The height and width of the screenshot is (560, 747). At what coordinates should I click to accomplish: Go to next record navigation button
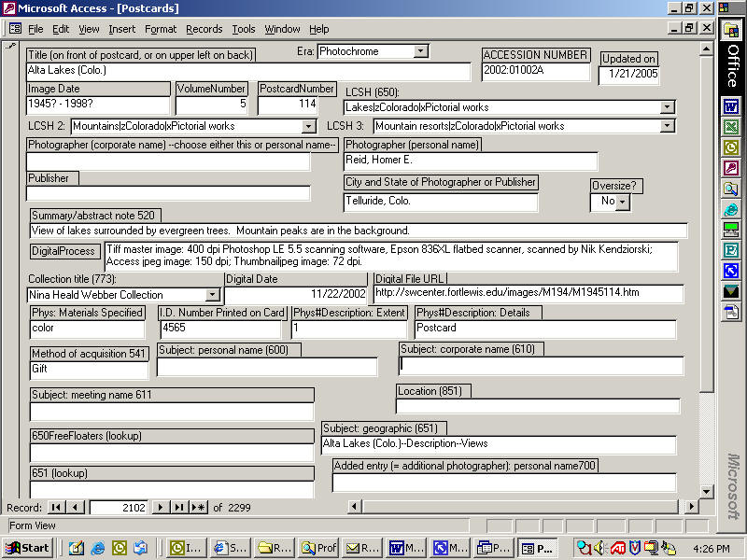pyautogui.click(x=160, y=507)
